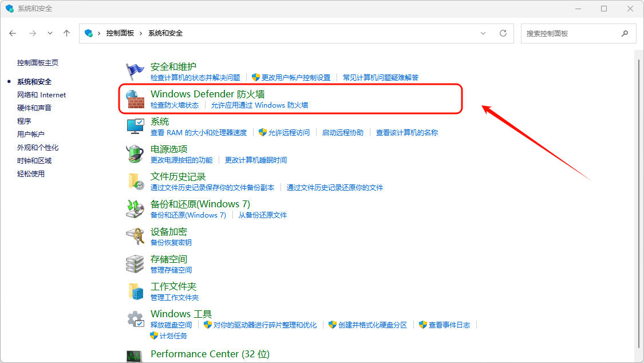This screenshot has width=644, height=363.
Task: Click the Windows Tools gear icon
Action: pyautogui.click(x=135, y=318)
